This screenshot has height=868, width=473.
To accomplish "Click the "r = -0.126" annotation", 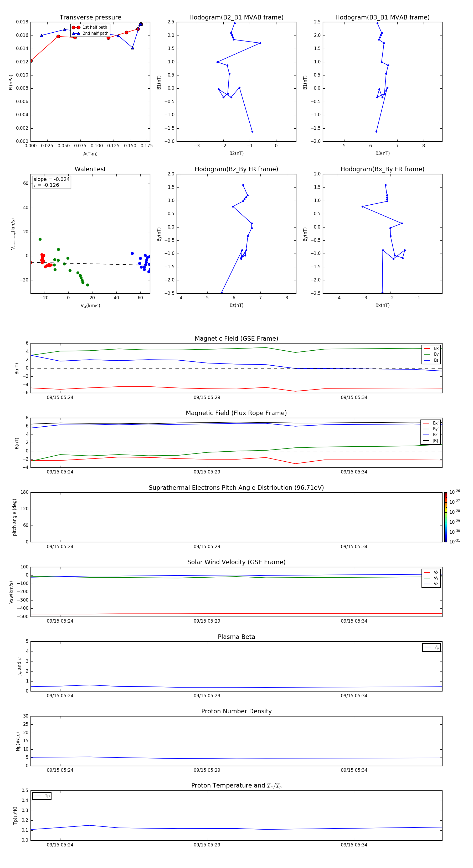I will tap(47, 185).
